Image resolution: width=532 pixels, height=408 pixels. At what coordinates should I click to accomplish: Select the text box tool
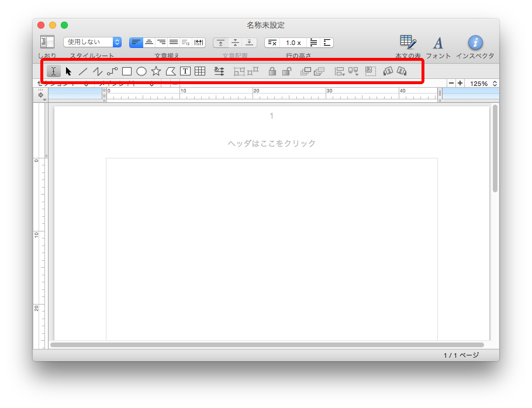tap(185, 71)
